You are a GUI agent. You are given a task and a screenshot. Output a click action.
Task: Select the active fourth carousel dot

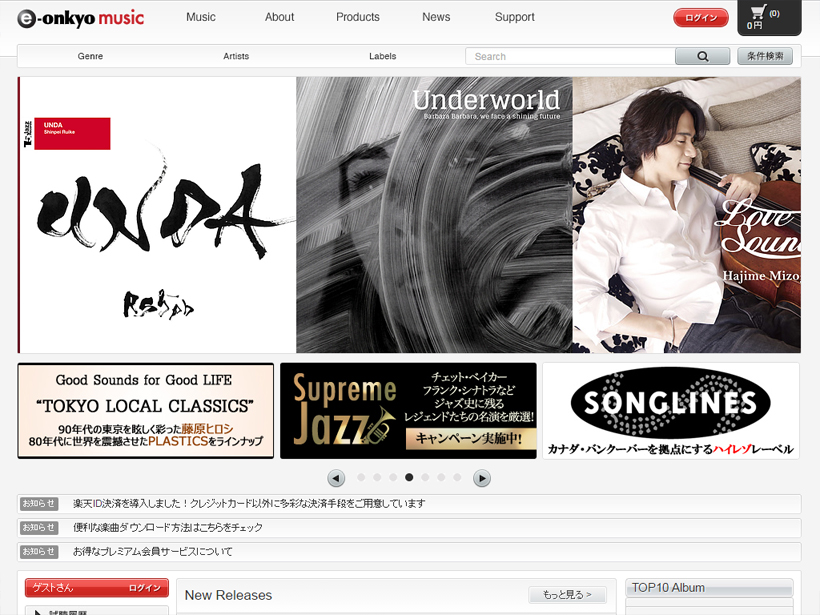pos(409,477)
